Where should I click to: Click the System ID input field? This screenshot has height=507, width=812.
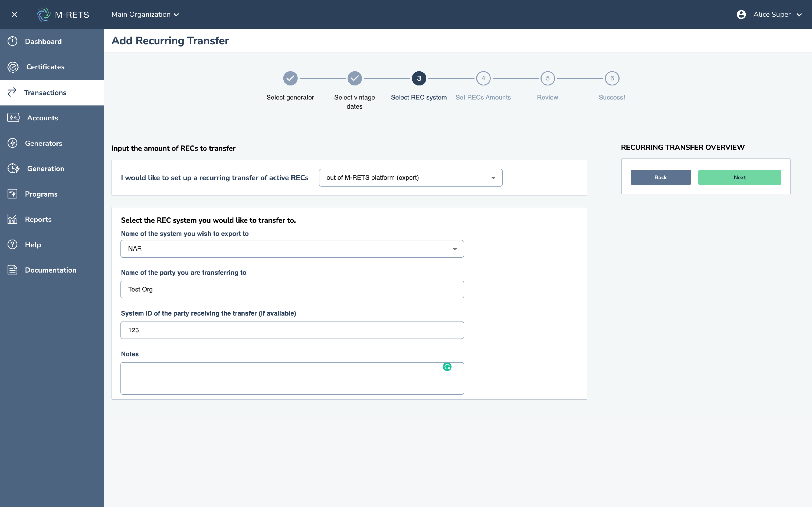point(292,330)
